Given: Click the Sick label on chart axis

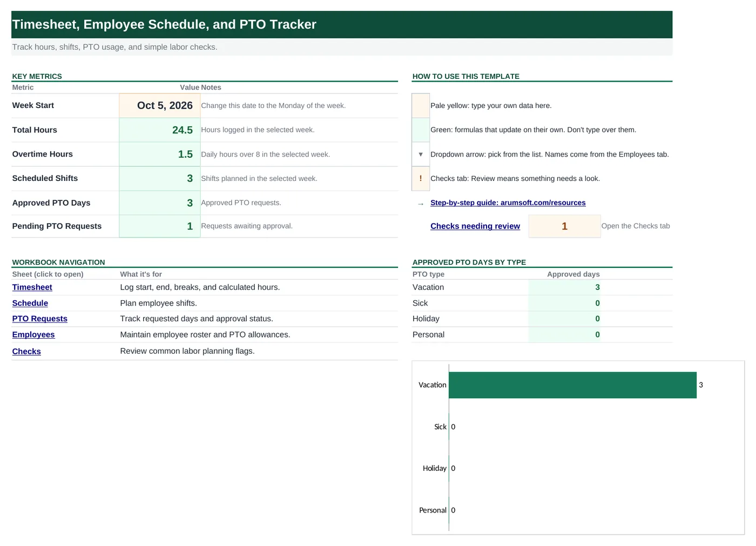Looking at the screenshot, I should click(x=440, y=427).
